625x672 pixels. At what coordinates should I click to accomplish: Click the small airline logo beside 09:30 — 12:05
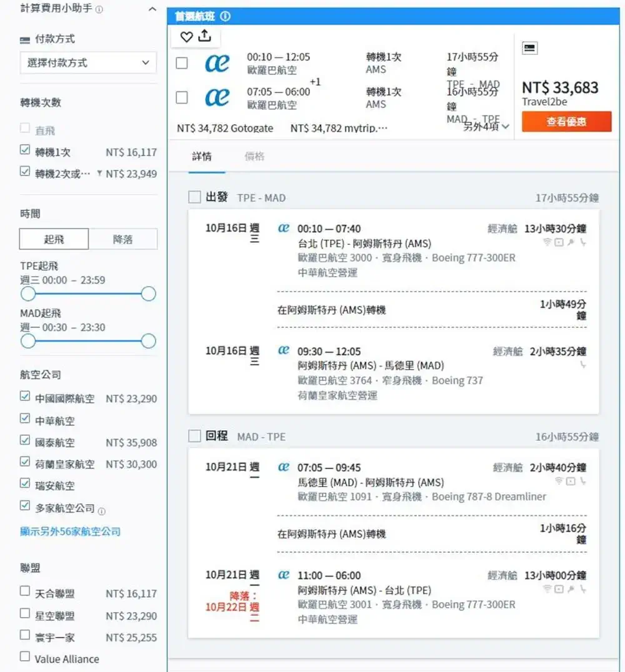[284, 350]
